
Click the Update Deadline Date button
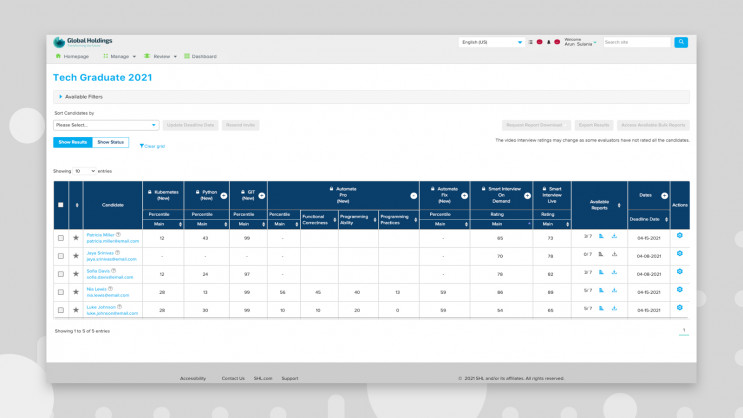190,125
